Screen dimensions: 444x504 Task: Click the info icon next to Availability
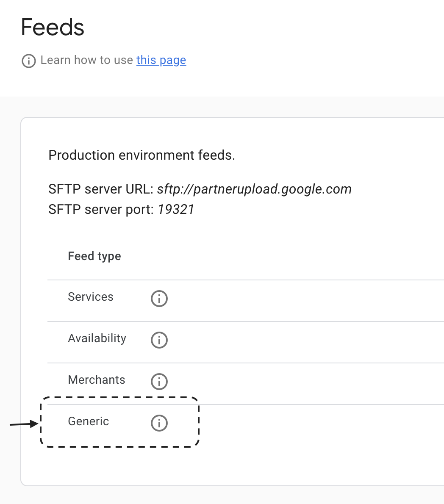(x=159, y=340)
